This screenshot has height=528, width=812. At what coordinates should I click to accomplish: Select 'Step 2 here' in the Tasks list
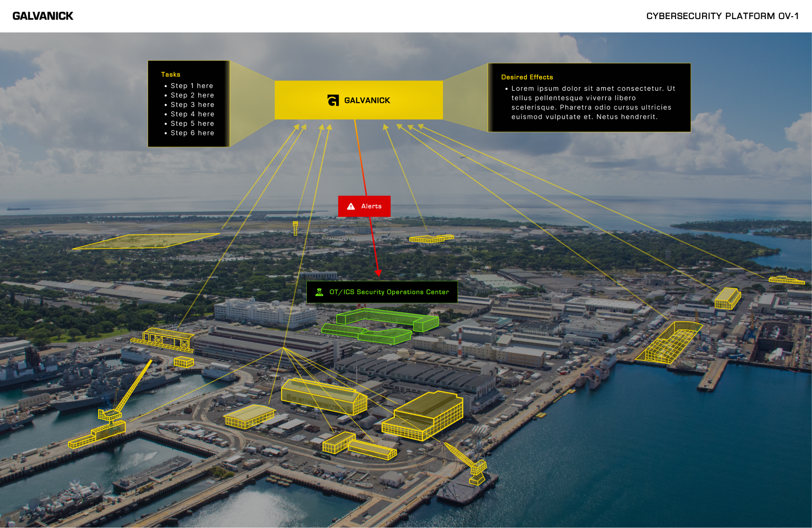(x=192, y=95)
